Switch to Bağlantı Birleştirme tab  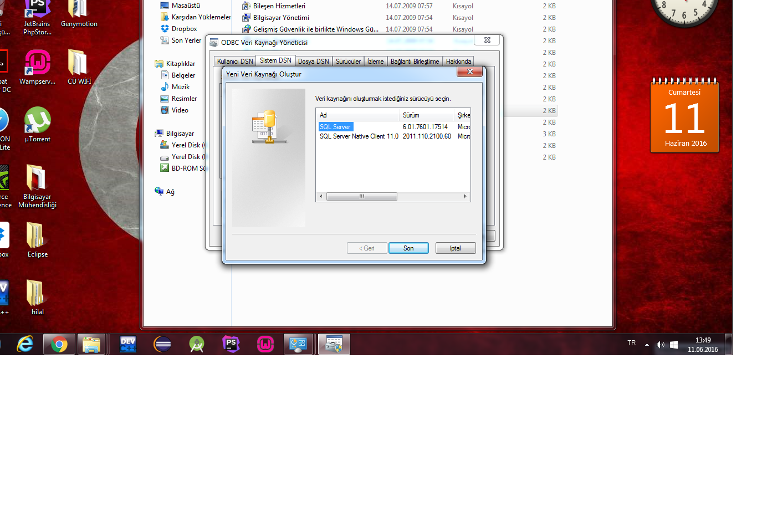click(x=415, y=62)
